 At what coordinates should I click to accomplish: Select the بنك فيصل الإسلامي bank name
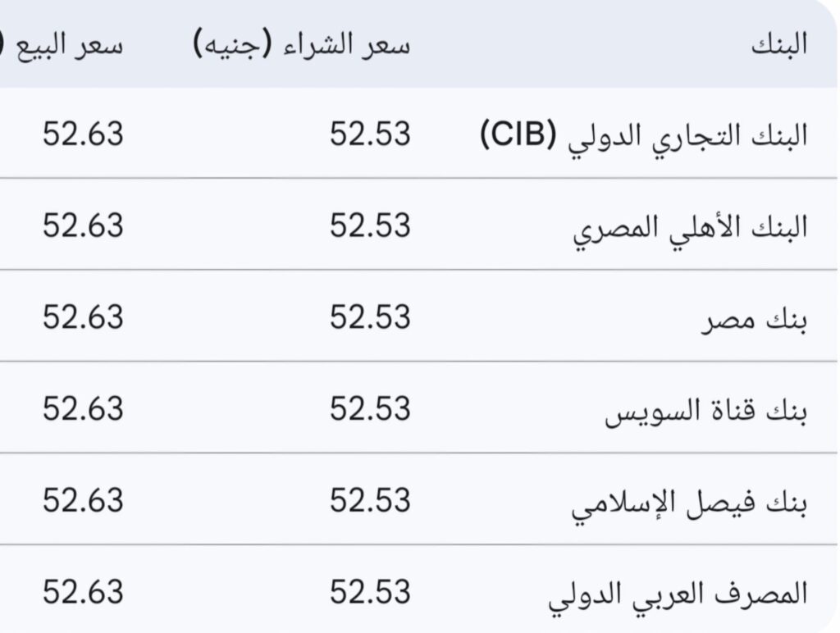click(689, 501)
